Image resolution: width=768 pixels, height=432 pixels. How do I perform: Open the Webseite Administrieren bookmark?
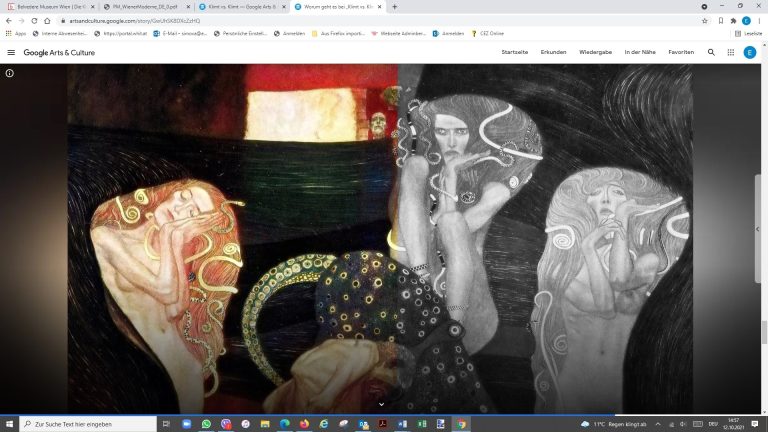click(398, 33)
